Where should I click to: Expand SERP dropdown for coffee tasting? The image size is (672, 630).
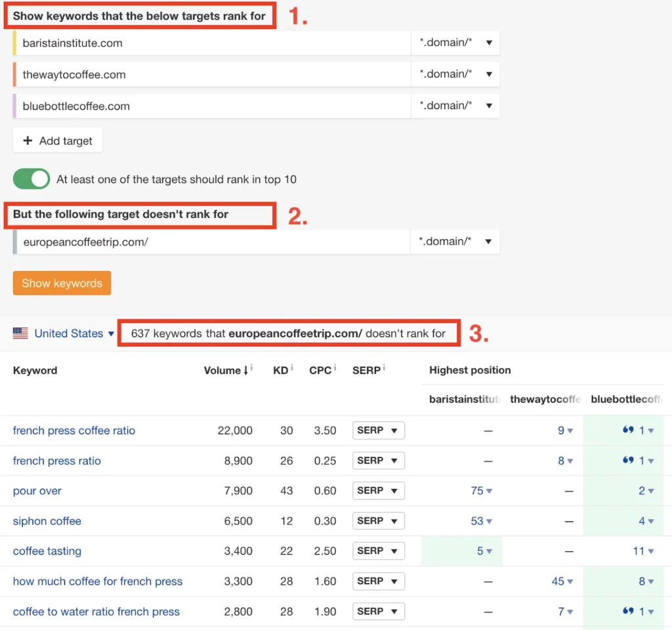point(379,551)
